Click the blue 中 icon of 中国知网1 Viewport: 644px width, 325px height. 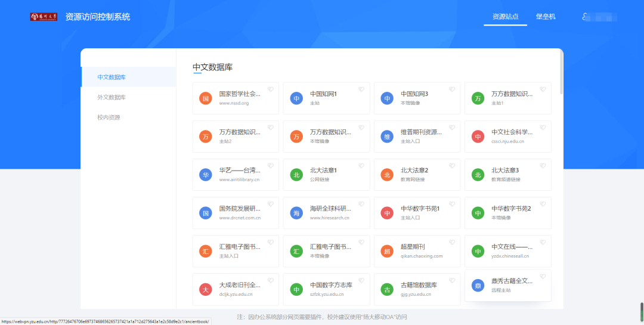(296, 98)
